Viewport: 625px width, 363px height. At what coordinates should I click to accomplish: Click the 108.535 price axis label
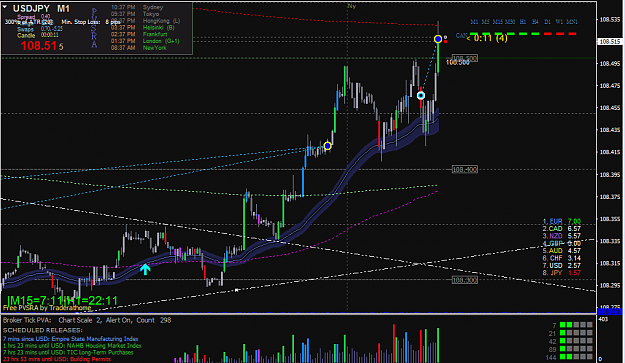[x=610, y=20]
